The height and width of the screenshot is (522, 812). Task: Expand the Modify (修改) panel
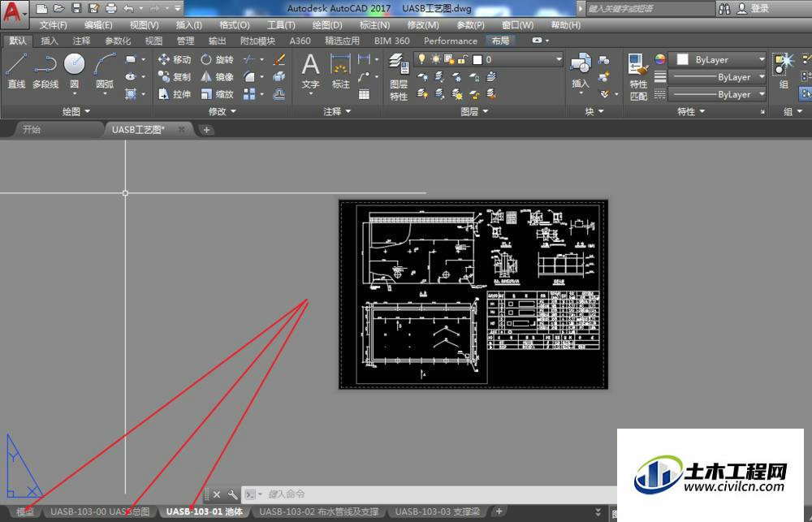(x=222, y=111)
